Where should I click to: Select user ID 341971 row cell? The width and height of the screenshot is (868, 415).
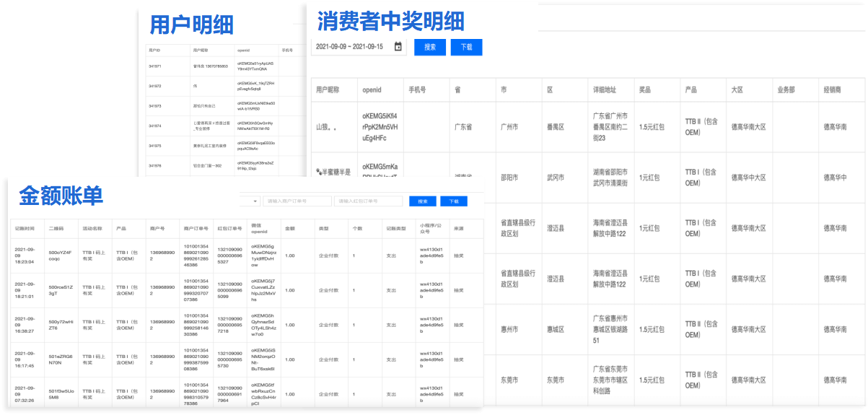coord(154,66)
